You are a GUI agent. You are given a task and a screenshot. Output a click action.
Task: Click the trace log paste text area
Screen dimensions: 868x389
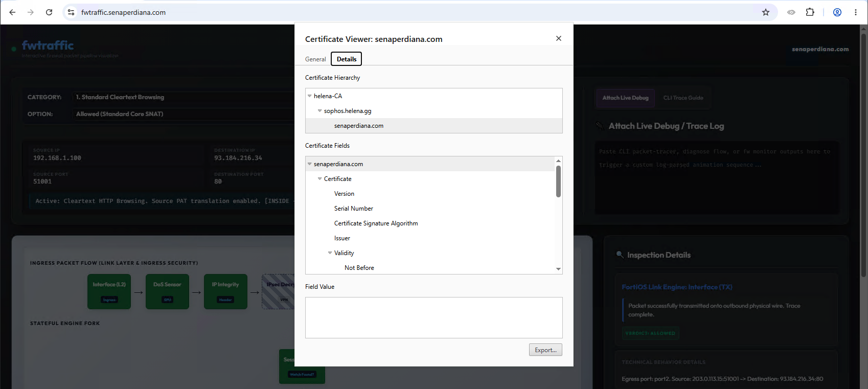click(x=717, y=177)
